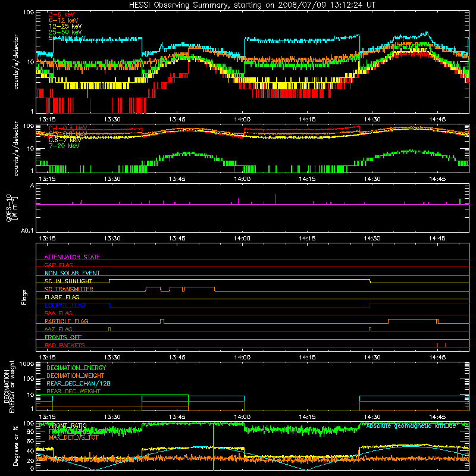
Task: Click the 13:45 time label under the GOES panel
Action: pos(177,238)
